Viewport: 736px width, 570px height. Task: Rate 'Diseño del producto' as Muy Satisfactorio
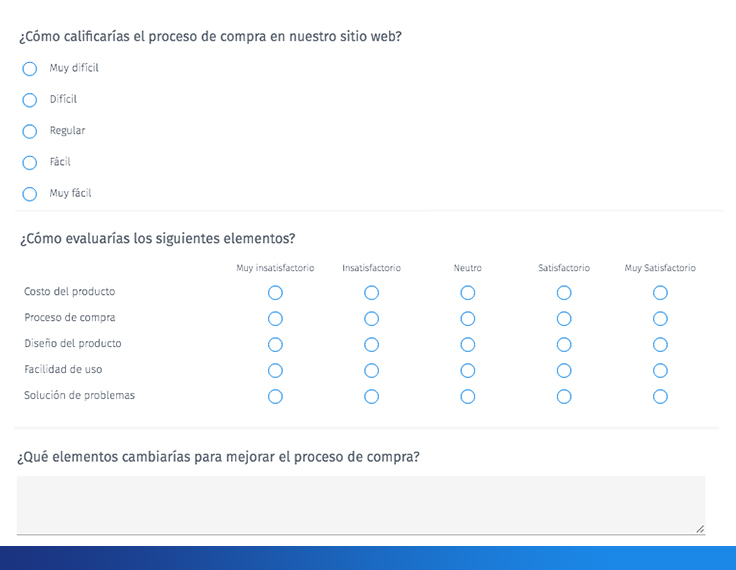(x=660, y=345)
